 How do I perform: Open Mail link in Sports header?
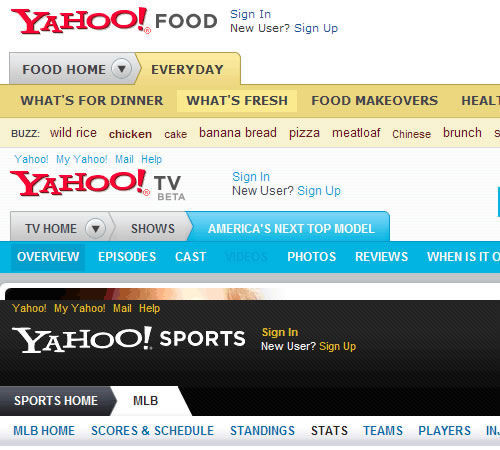click(122, 308)
